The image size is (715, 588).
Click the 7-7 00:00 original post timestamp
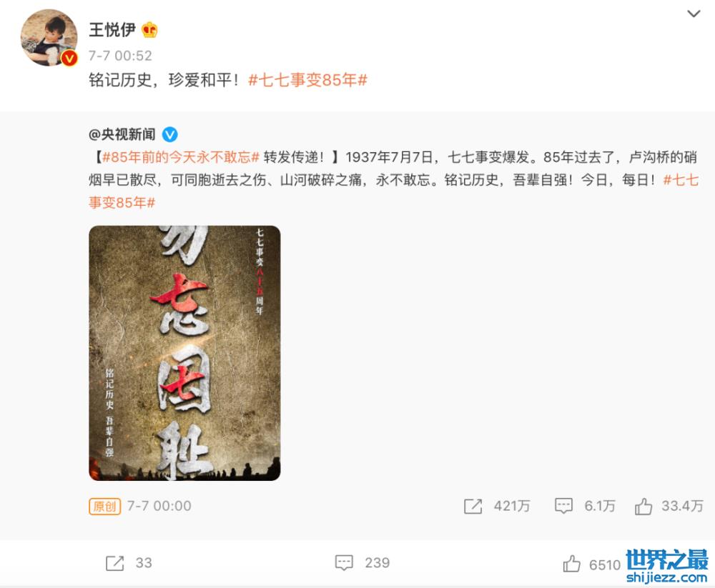tap(159, 506)
